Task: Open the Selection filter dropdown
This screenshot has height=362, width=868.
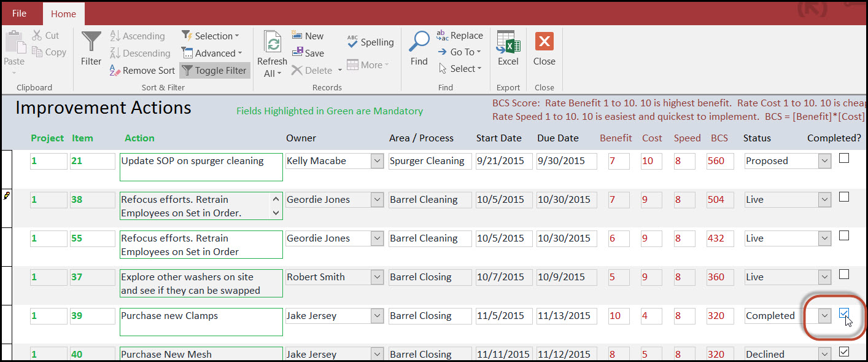Action: pos(210,36)
